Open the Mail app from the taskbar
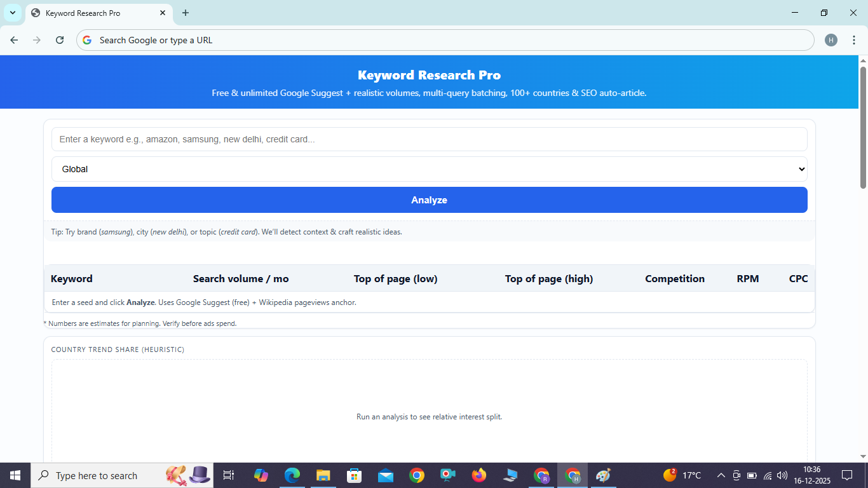The image size is (868, 488). click(x=385, y=475)
